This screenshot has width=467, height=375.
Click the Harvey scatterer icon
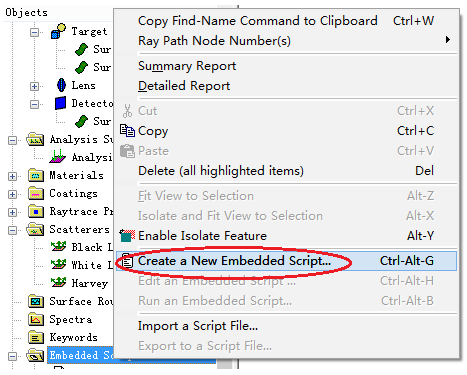click(x=58, y=283)
